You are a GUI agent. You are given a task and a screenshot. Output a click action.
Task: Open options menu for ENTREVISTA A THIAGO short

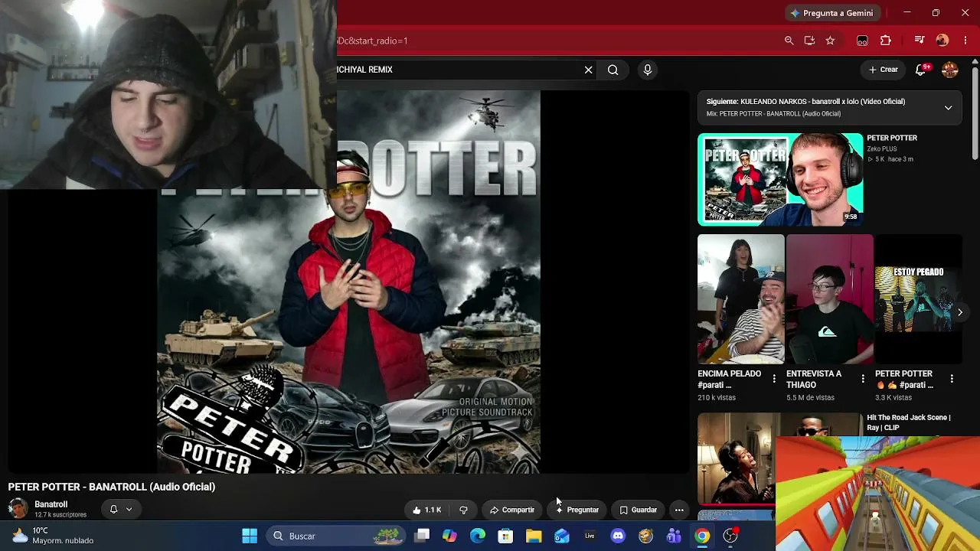coord(863,379)
